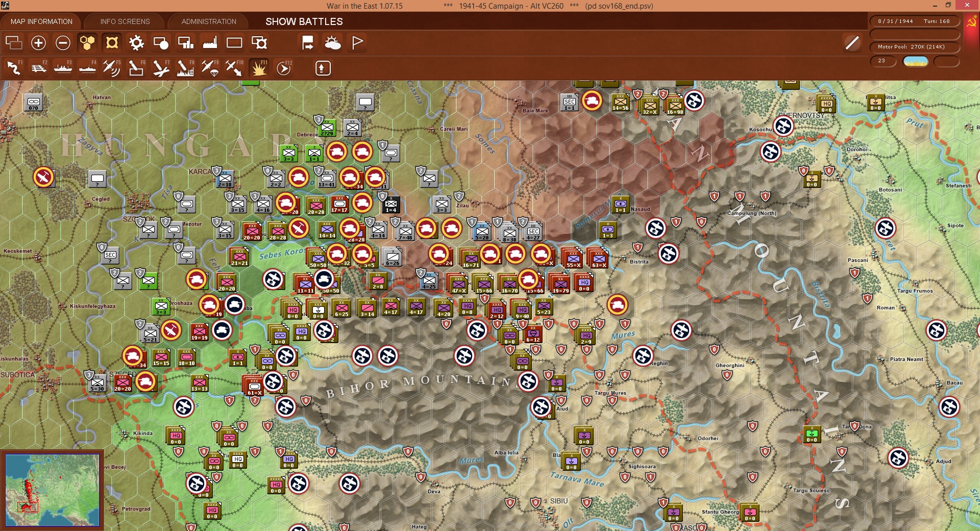The width and height of the screenshot is (980, 531).
Task: Click the rectangle with gear-frame icon
Action: (x=259, y=43)
